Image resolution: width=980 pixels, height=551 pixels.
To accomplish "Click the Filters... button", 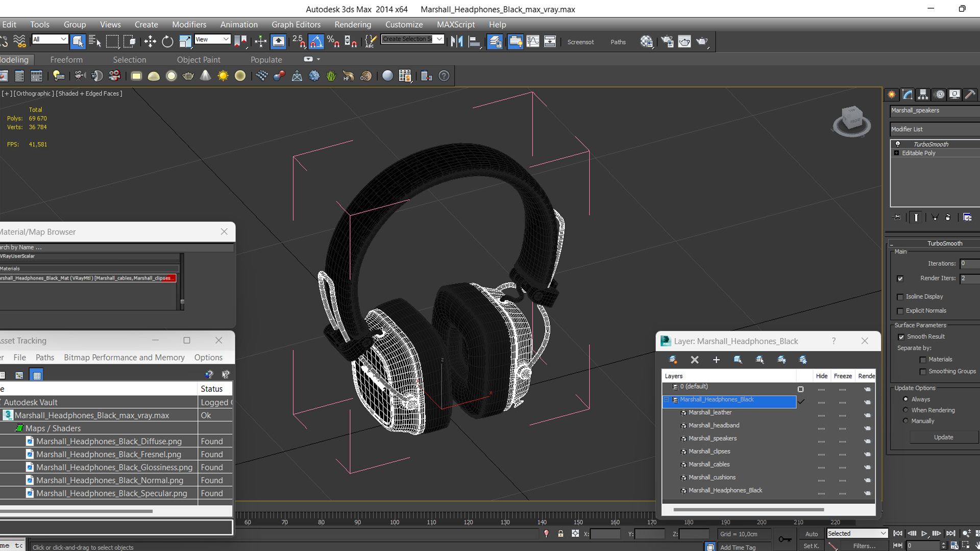I will click(x=864, y=546).
